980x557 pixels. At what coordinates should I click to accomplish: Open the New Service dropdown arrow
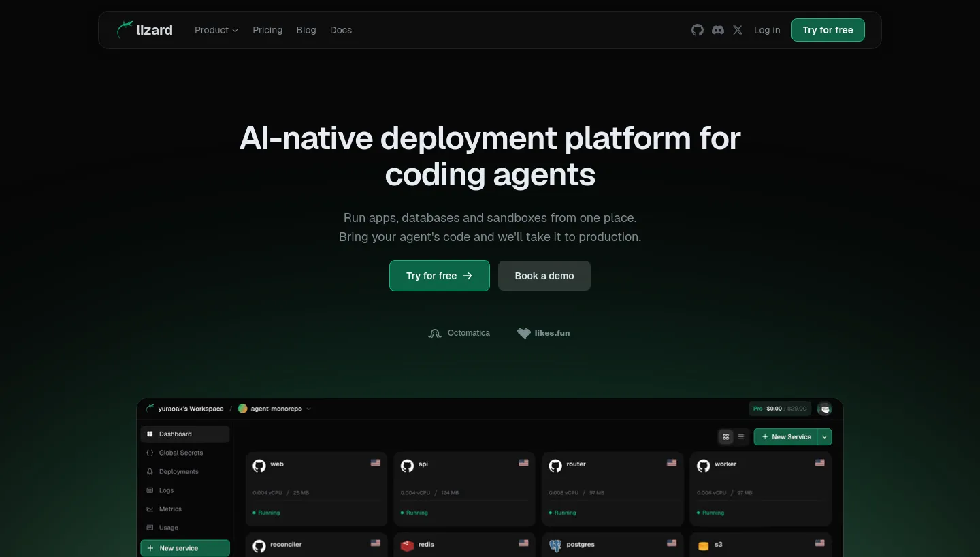coord(825,437)
